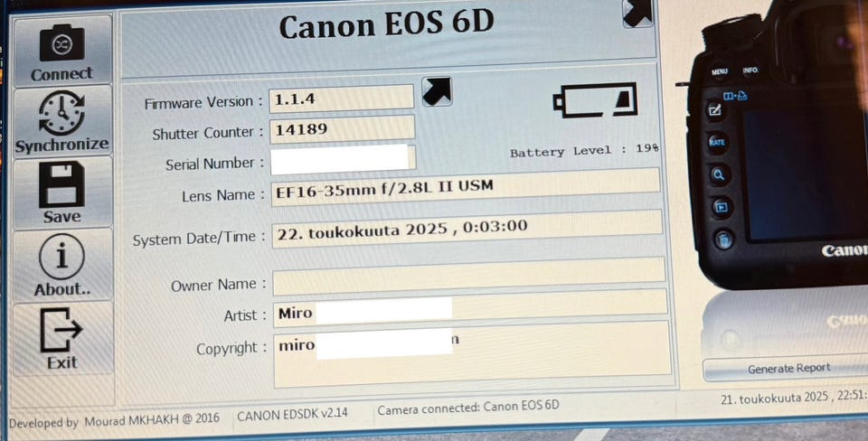Click the INFO. button on the camera image
The height and width of the screenshot is (441, 868).
coord(750,70)
